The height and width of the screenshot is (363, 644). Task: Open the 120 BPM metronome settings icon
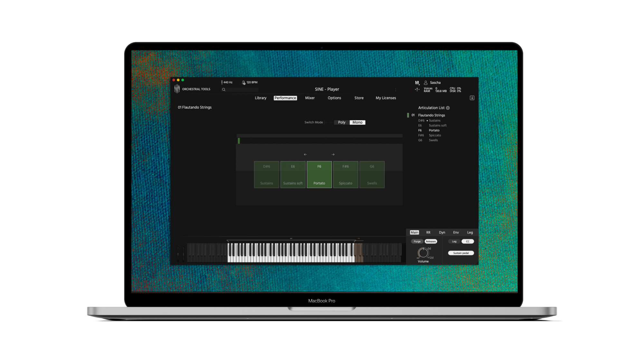[x=244, y=82]
